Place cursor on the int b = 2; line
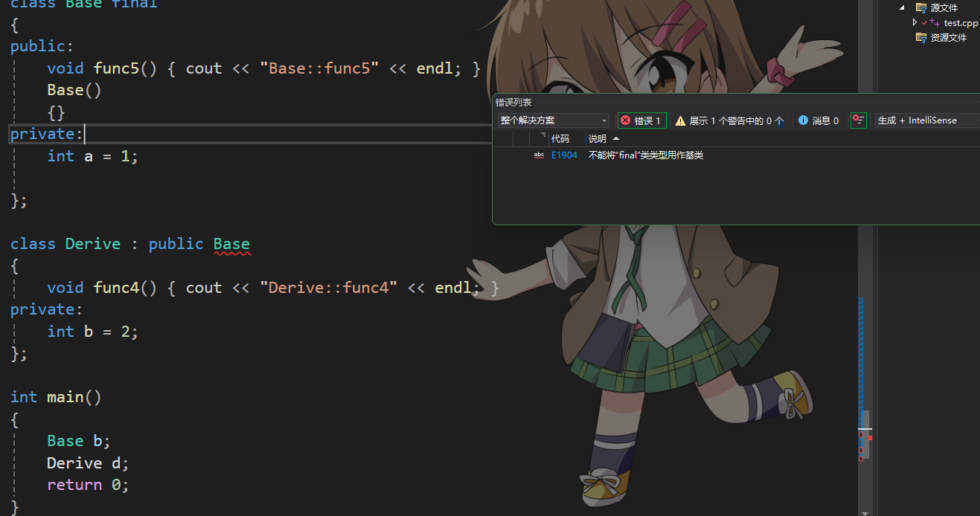The height and width of the screenshot is (516, 980). (x=93, y=332)
